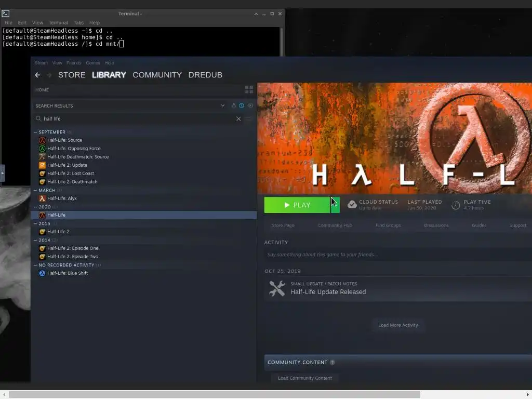Open the Guides link
The height and width of the screenshot is (399, 532).
coord(479,225)
